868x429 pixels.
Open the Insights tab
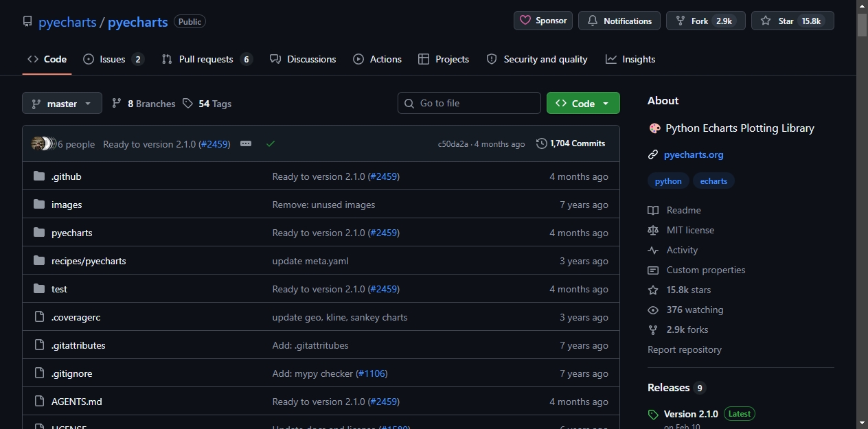(x=630, y=59)
